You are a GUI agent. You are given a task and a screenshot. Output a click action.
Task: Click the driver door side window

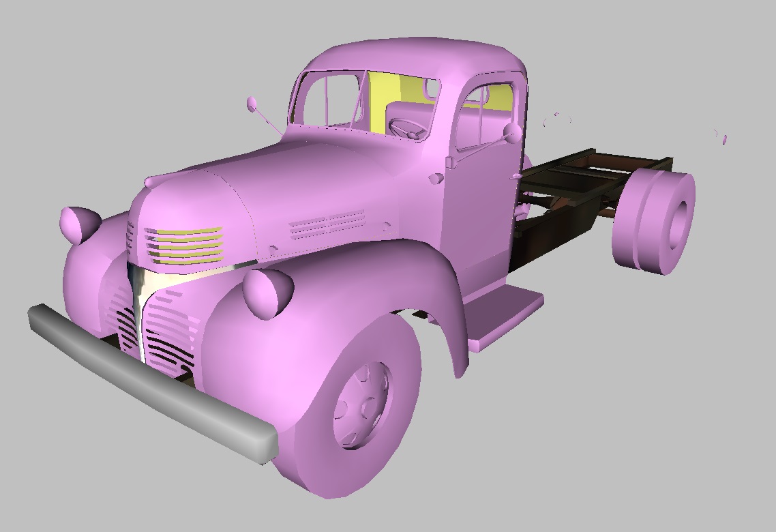tap(486, 116)
